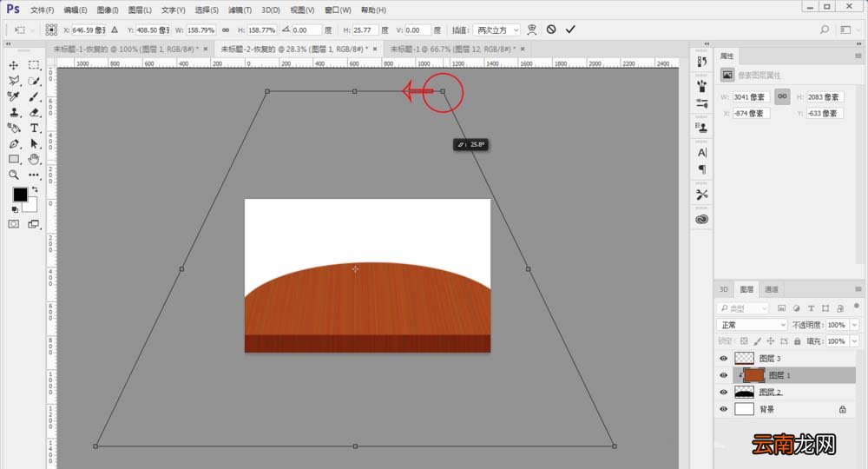Select the Quick Selection tool
Viewport: 868px width, 469px height.
(34, 81)
